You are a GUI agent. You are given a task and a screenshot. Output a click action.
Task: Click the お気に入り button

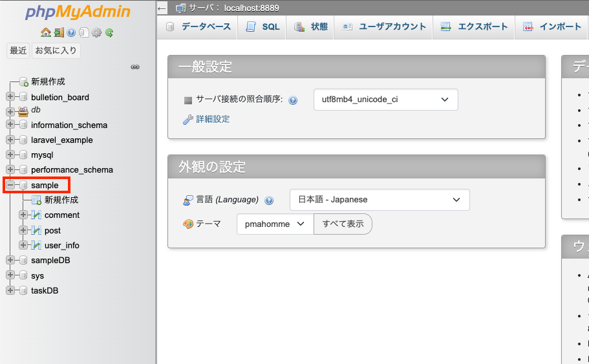coord(56,50)
